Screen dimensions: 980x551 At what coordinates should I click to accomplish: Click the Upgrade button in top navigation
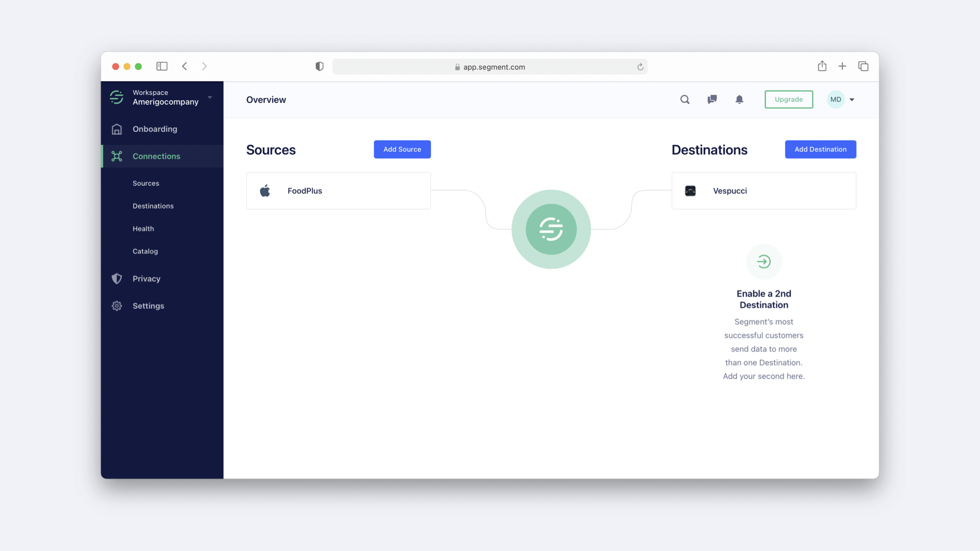pos(789,99)
